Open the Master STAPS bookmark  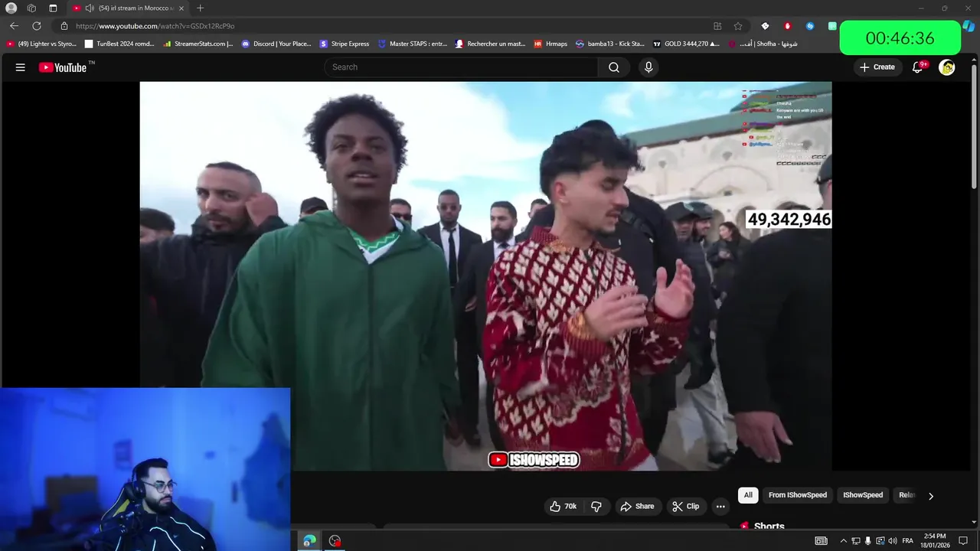pos(413,44)
